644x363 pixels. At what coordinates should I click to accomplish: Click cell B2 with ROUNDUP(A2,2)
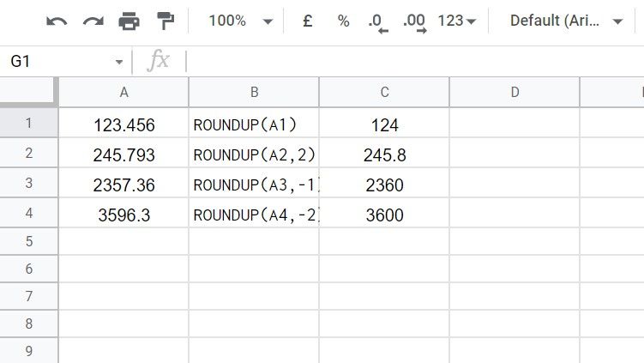point(254,155)
